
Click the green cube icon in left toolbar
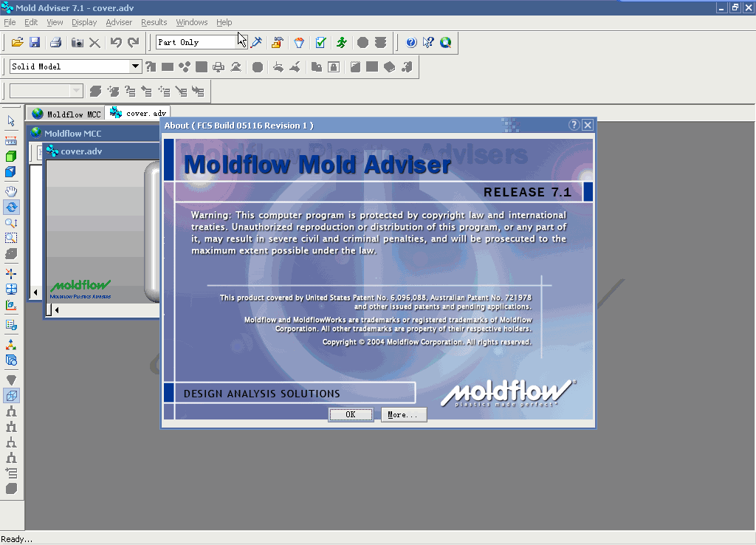[11, 157]
